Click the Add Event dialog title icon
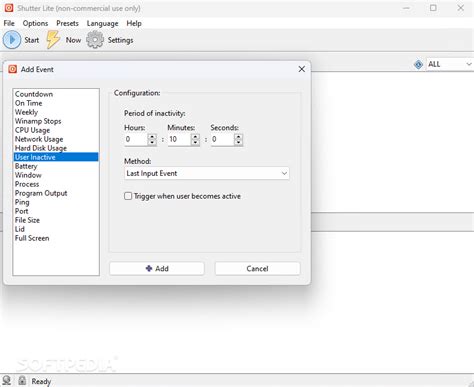The image size is (474, 387). point(13,69)
